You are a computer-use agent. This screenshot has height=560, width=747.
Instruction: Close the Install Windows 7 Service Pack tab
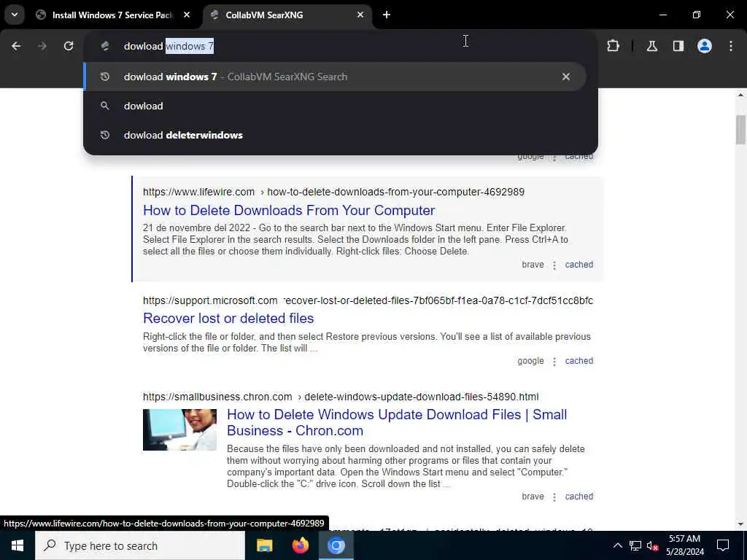pos(187,15)
